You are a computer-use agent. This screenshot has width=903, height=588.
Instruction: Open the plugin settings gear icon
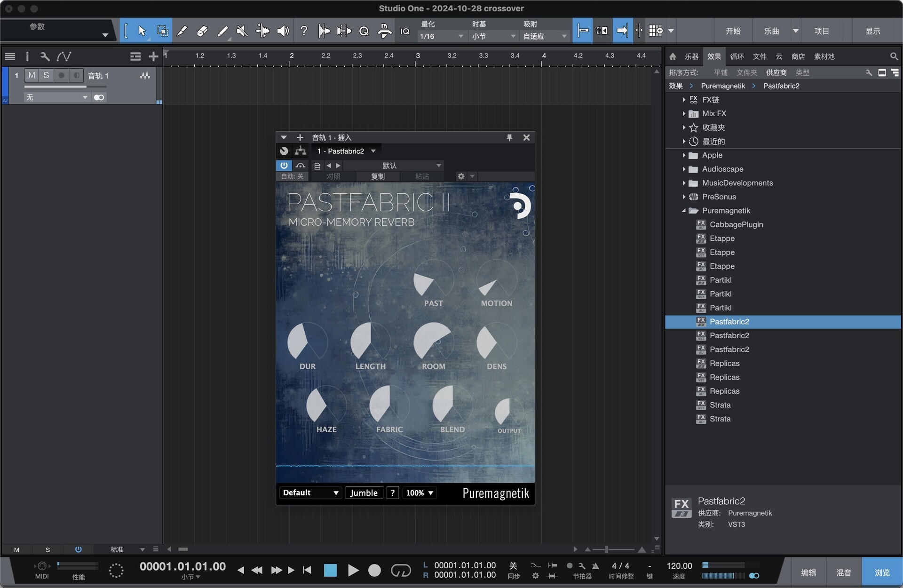[461, 176]
